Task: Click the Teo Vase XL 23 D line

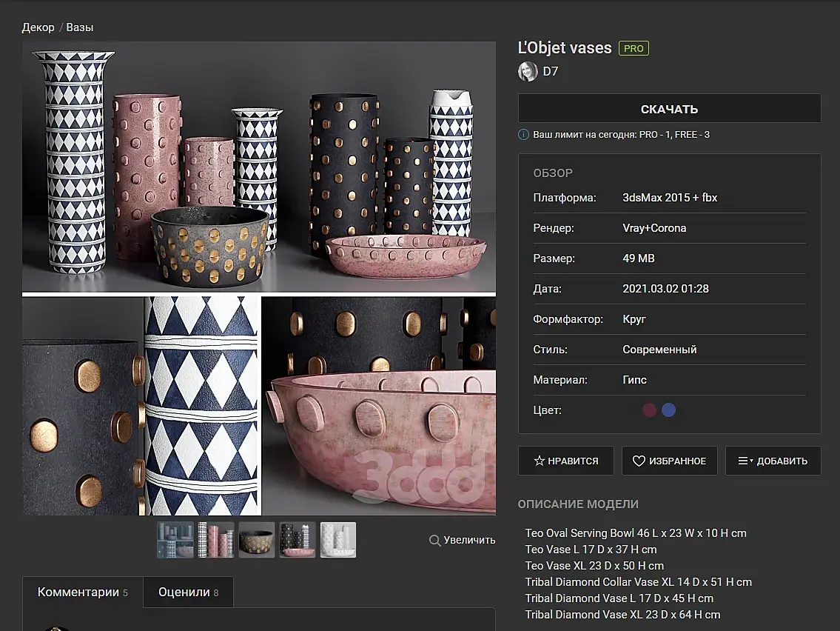Action: click(x=594, y=566)
